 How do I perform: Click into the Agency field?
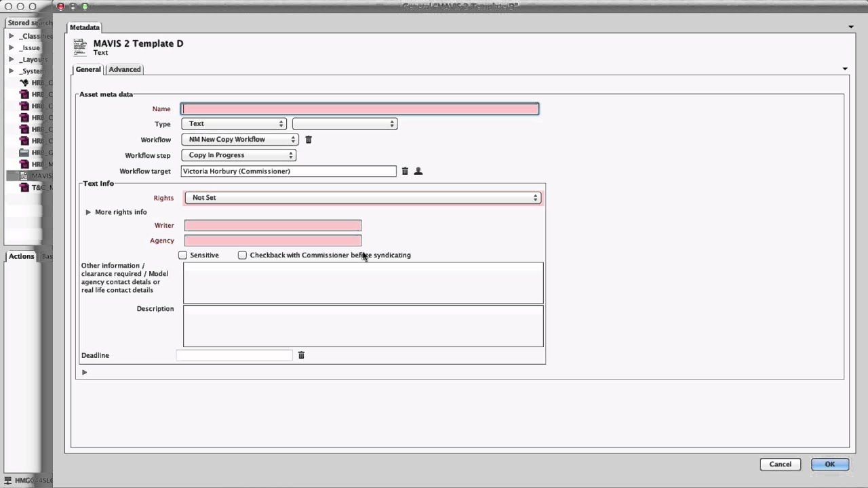point(273,241)
